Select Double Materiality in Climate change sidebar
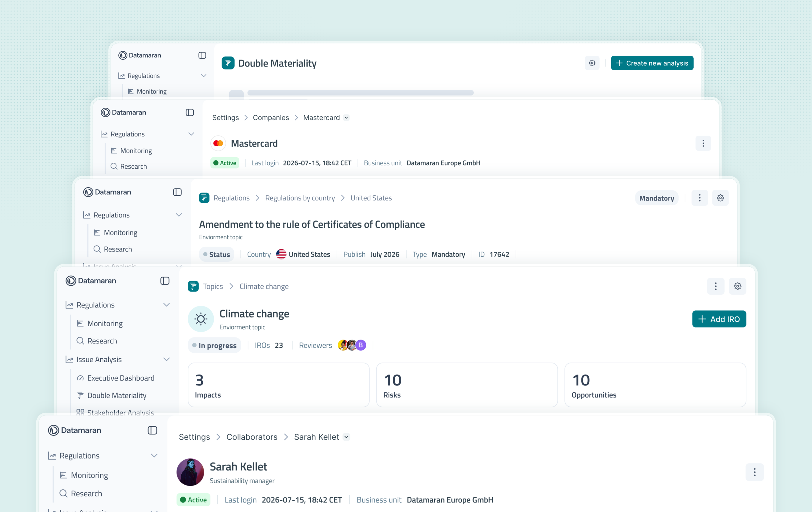The width and height of the screenshot is (812, 512). pyautogui.click(x=112, y=395)
